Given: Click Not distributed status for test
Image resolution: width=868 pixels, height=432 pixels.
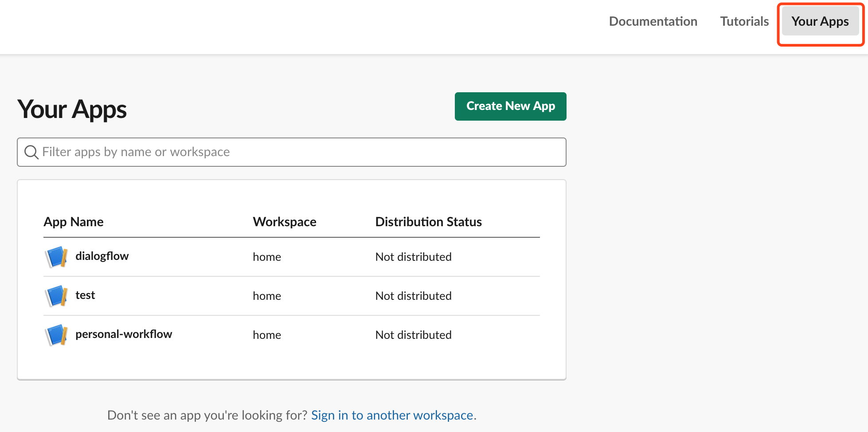Looking at the screenshot, I should pos(414,296).
